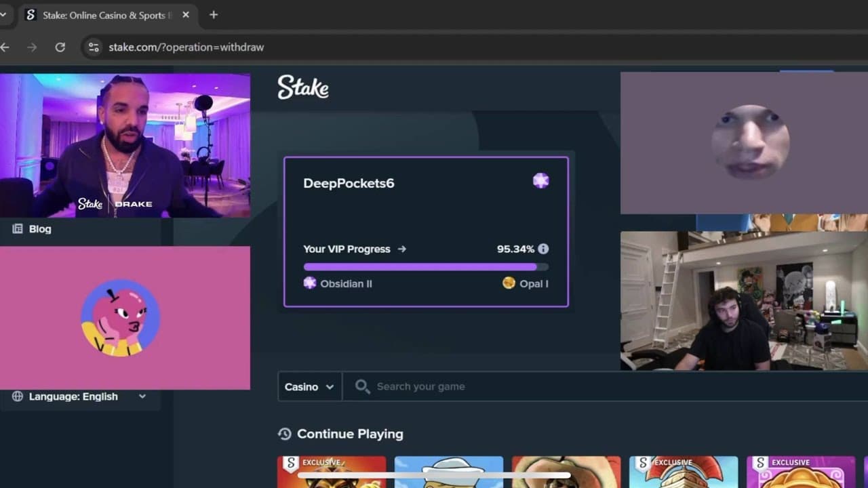Image resolution: width=868 pixels, height=488 pixels.
Task: Click the purple VIP progress bar
Action: click(426, 267)
